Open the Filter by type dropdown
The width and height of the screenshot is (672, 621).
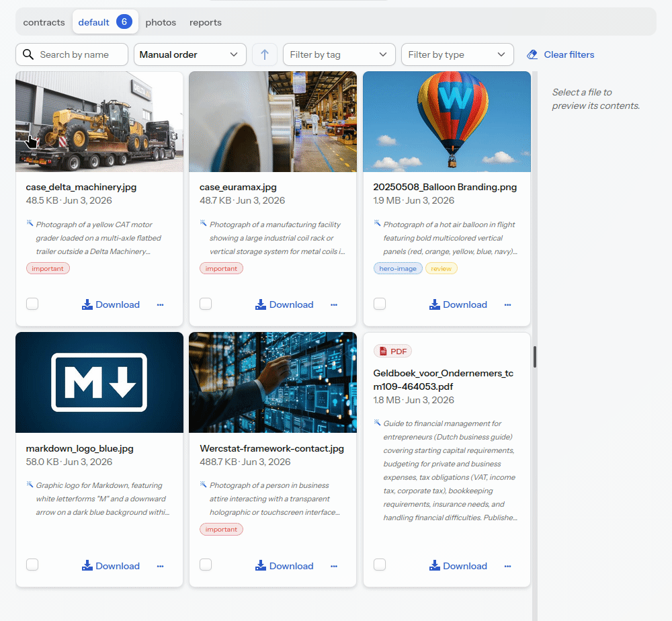tap(457, 54)
